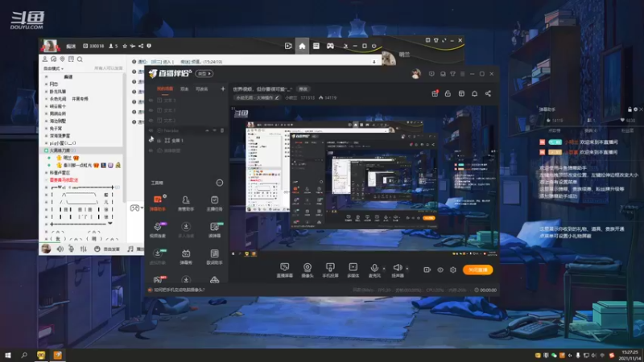Open the 房管助手 tool
644x362 pixels.
point(186,203)
